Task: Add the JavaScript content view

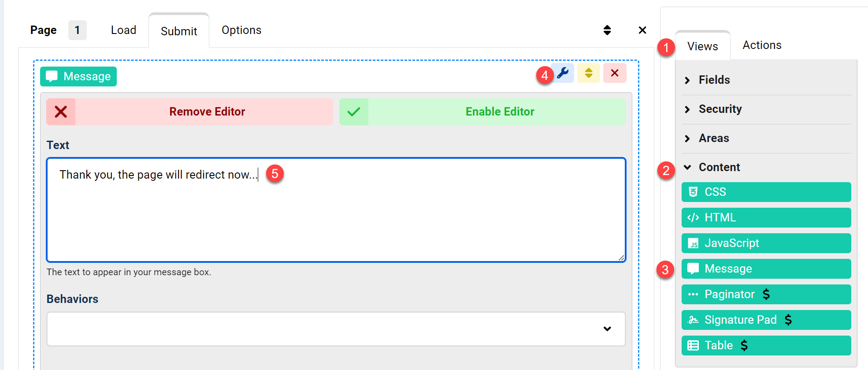Action: tap(766, 243)
